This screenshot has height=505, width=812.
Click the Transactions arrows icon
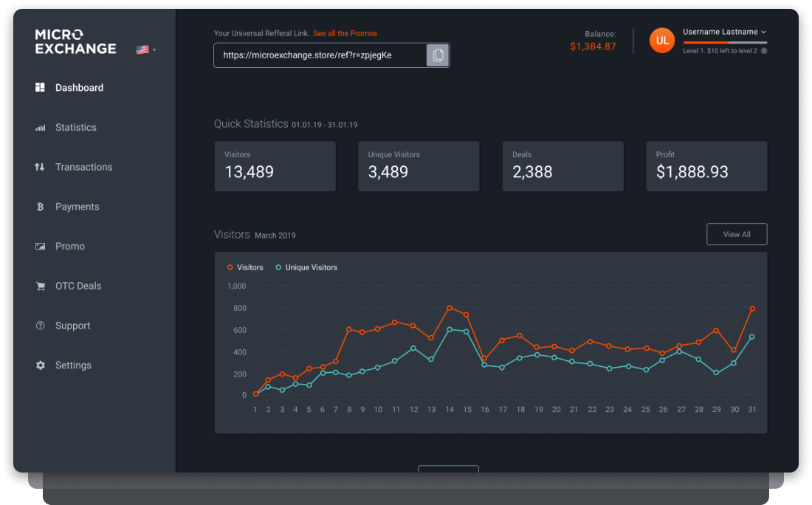pyautogui.click(x=40, y=168)
